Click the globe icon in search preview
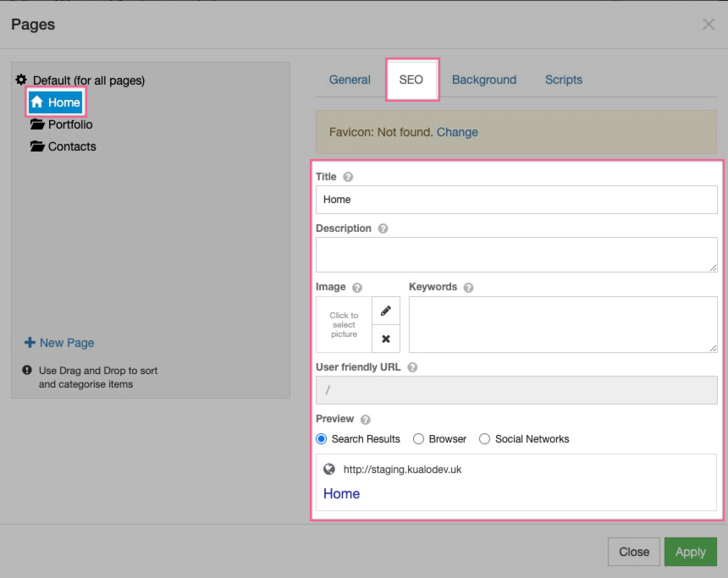Screen dimensions: 728x578 point(329,470)
